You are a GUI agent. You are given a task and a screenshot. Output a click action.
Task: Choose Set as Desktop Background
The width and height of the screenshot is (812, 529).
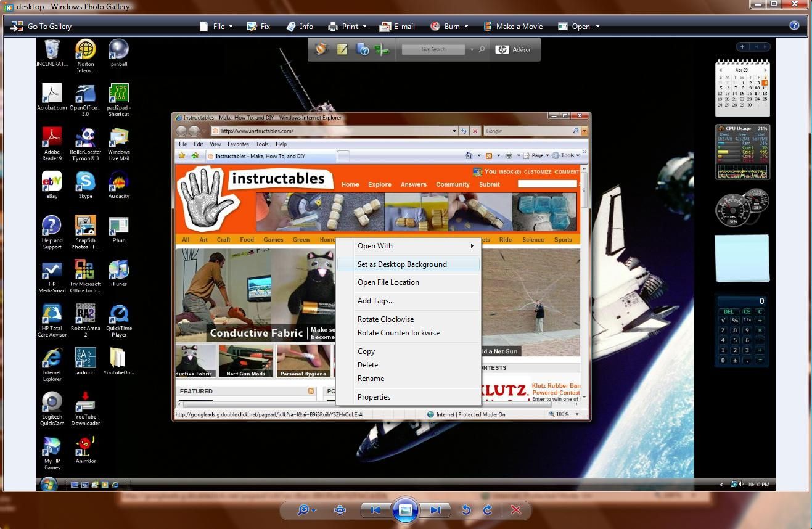(402, 264)
